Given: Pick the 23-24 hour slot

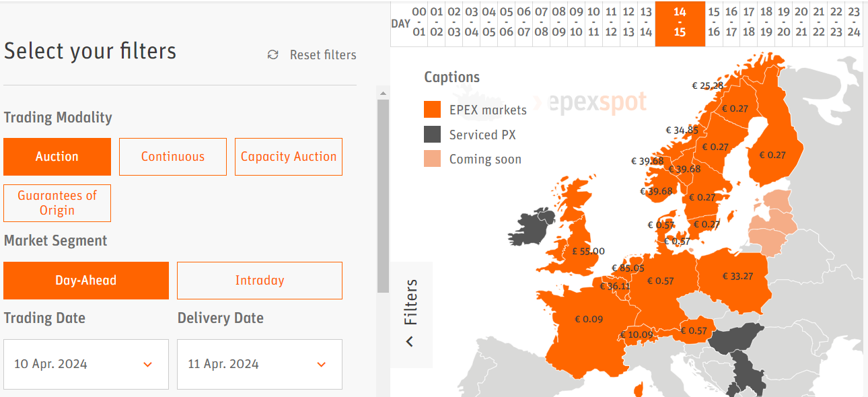Looking at the screenshot, I should coord(854,22).
